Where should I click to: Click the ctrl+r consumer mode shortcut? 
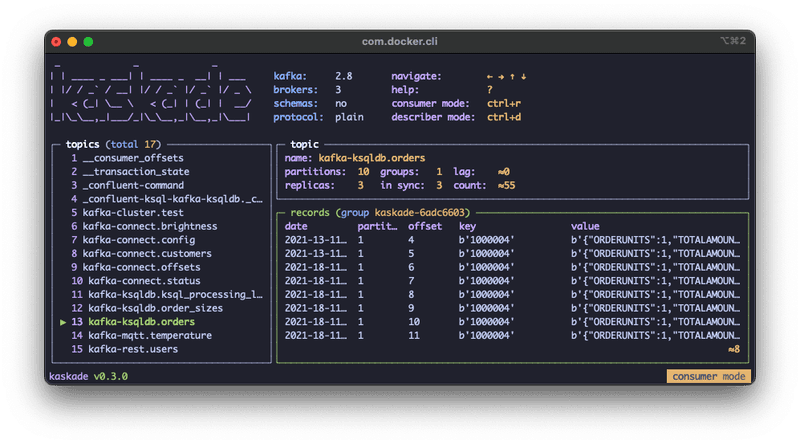coord(504,104)
